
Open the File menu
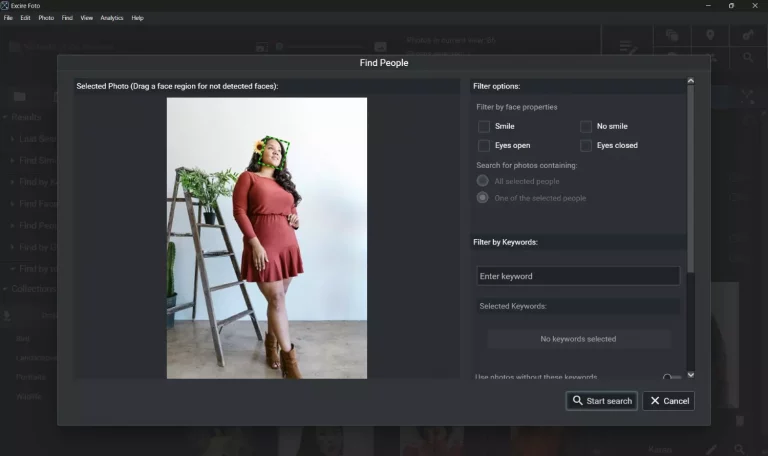pyautogui.click(x=8, y=18)
